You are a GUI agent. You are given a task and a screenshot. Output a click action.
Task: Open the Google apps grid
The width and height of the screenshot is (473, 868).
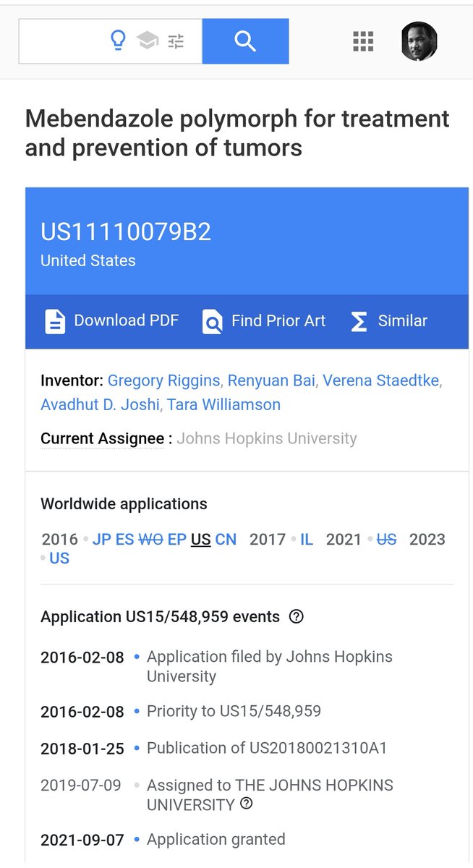coord(363,41)
